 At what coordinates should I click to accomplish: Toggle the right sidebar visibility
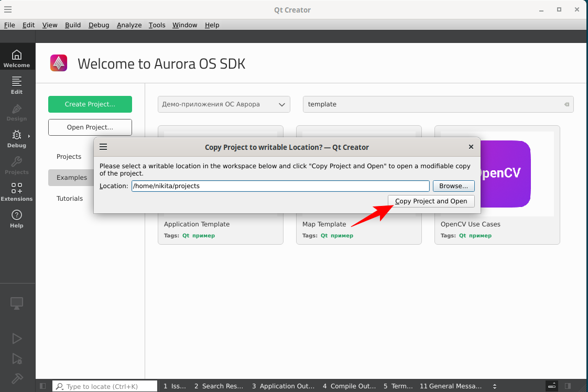coord(568,386)
